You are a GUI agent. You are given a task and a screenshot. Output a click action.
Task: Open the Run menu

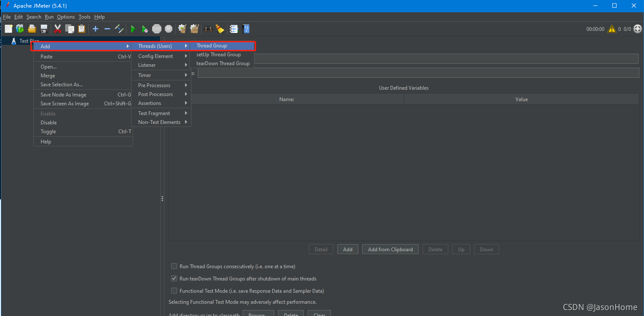pyautogui.click(x=49, y=17)
